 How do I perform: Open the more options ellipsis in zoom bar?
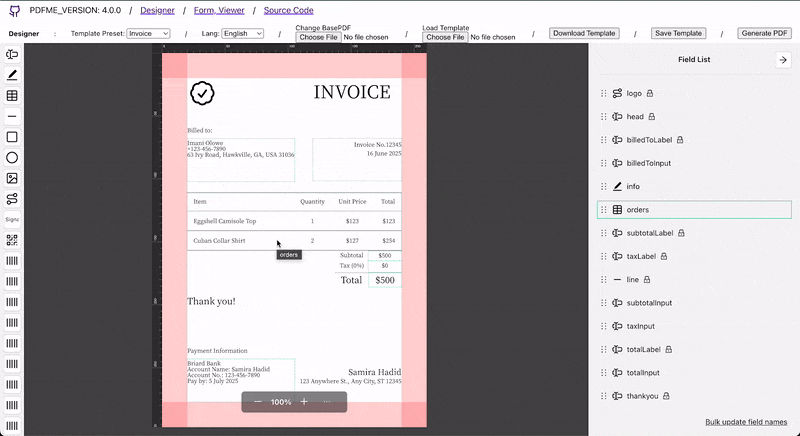[x=327, y=402]
